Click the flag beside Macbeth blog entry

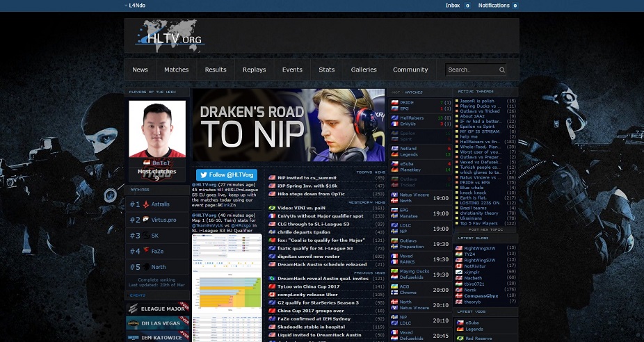point(459,278)
